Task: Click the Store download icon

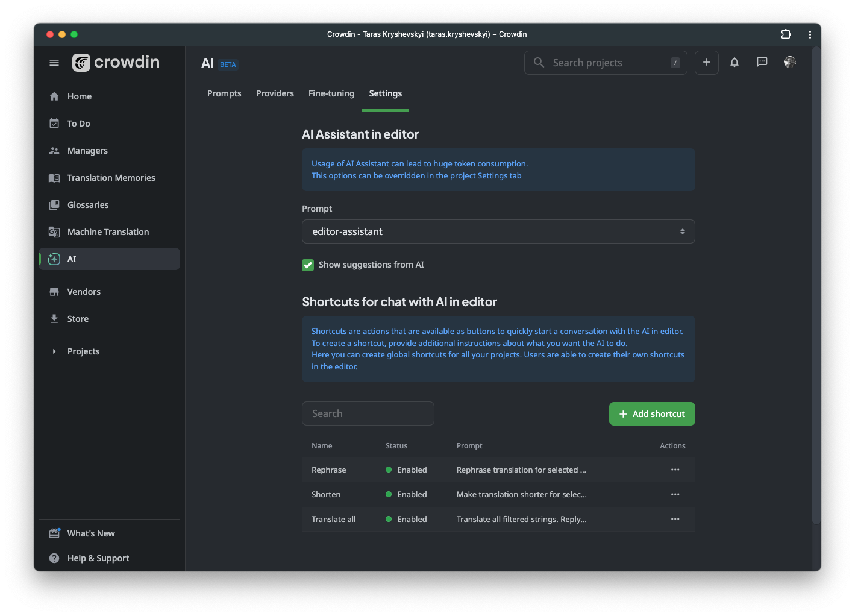Action: (x=54, y=319)
